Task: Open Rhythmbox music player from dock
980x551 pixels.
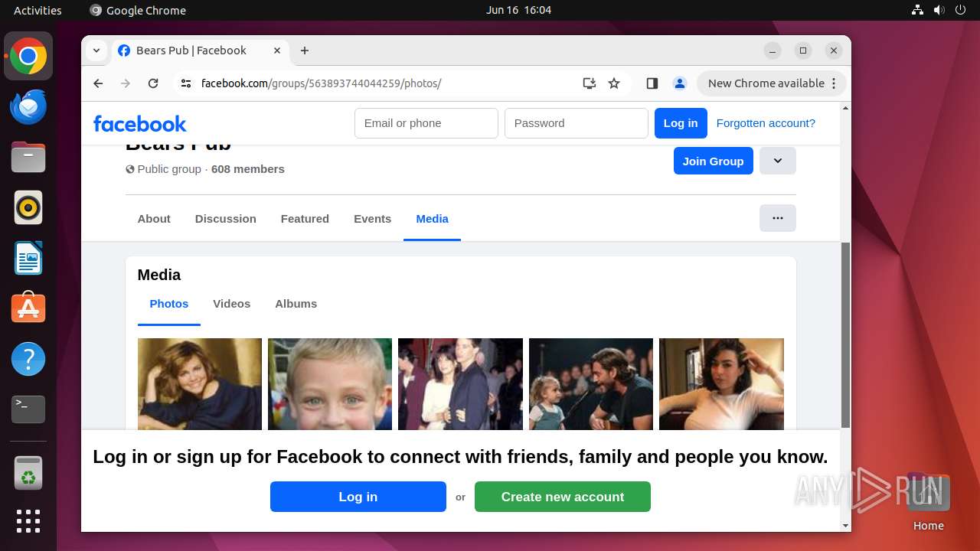Action: point(28,207)
